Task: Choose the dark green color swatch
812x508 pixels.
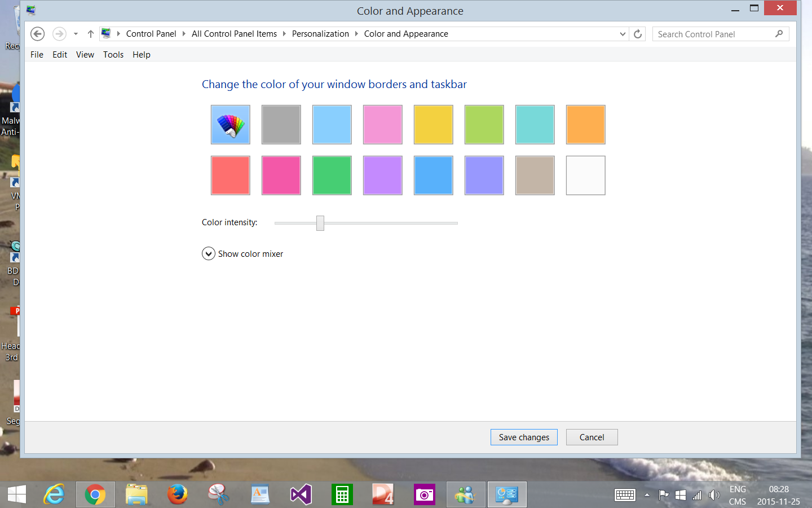Action: 332,175
